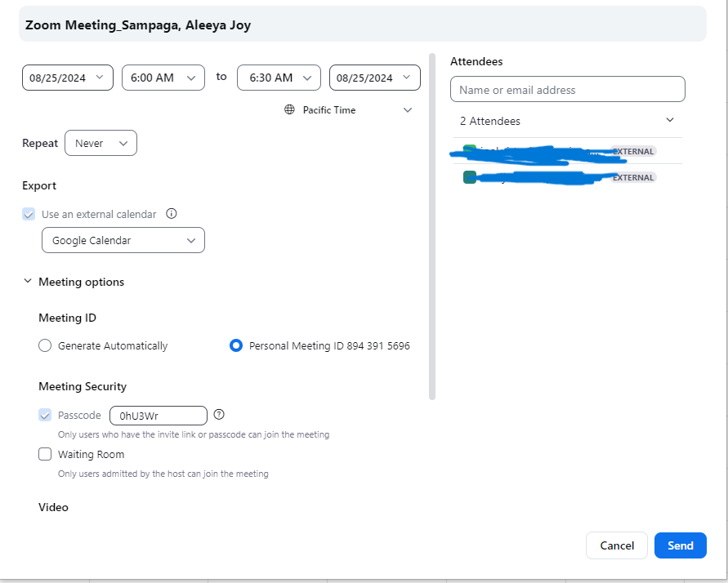
Task: Enable the Waiting Room checkbox
Action: [45, 454]
